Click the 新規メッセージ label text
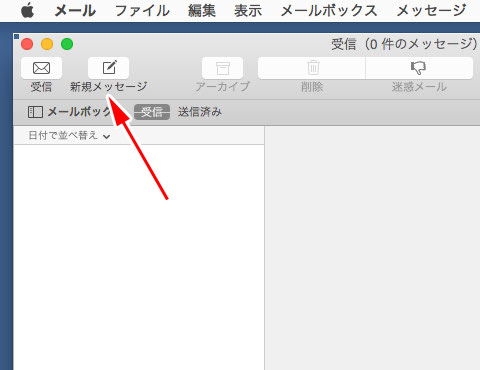The height and width of the screenshot is (370, 480). (109, 87)
